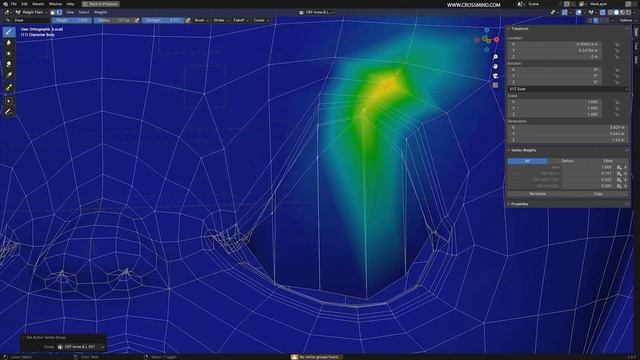This screenshot has width=640, height=360.
Task: Select the Smear brush tool
Action: pyautogui.click(x=9, y=64)
